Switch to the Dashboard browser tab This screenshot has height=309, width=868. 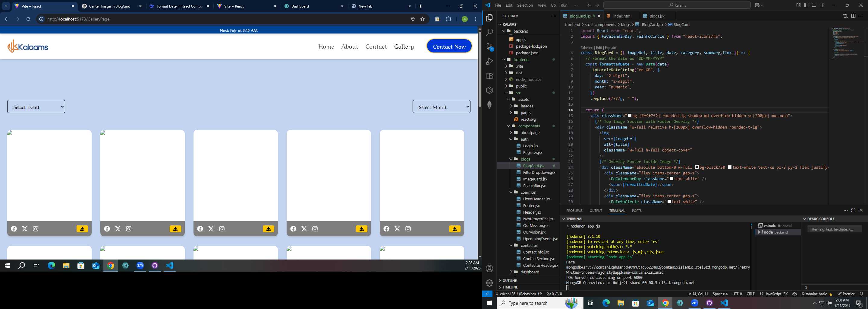click(x=313, y=6)
